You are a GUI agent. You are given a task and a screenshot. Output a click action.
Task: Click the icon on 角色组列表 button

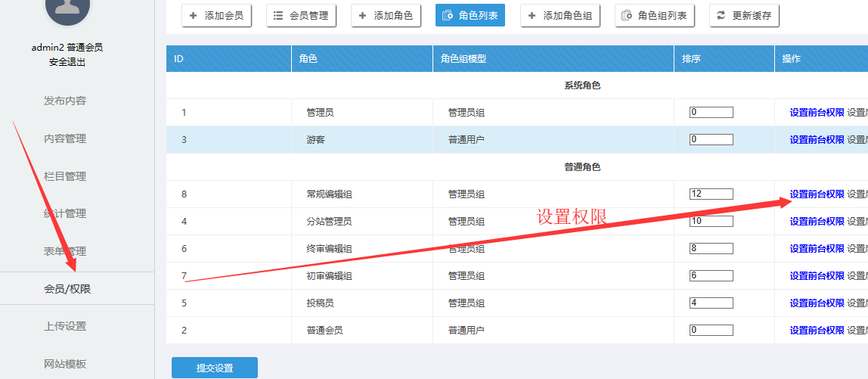coord(627,16)
